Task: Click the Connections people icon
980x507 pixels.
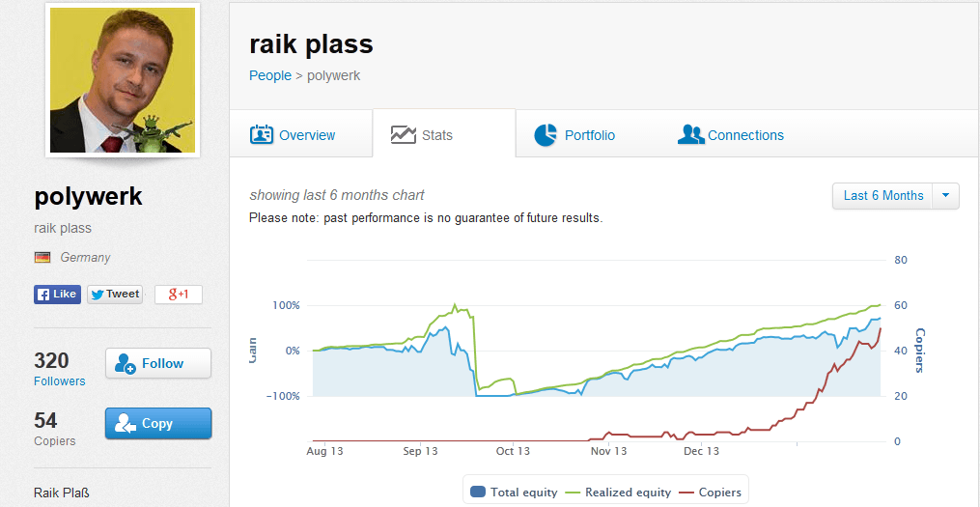Action: pyautogui.click(x=690, y=135)
